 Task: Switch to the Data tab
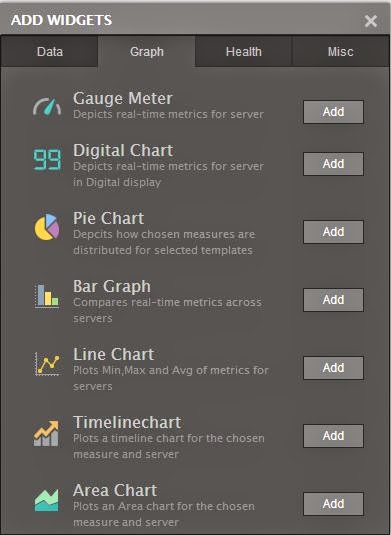[49, 52]
